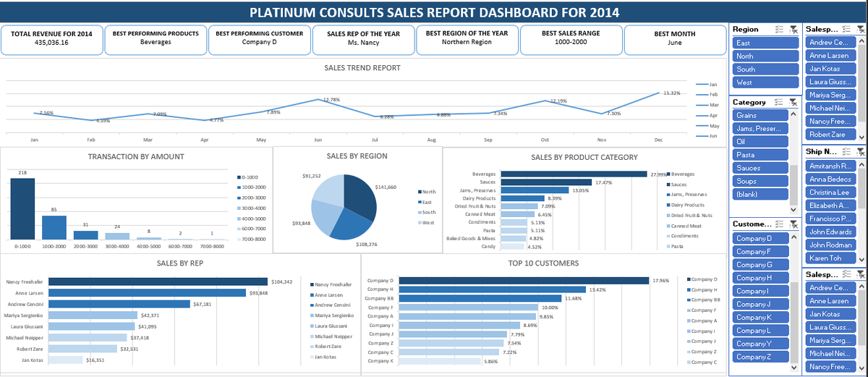Select Amritansh R... in Ship Name slicer
Screen dimensions: 868x377
tap(830, 166)
